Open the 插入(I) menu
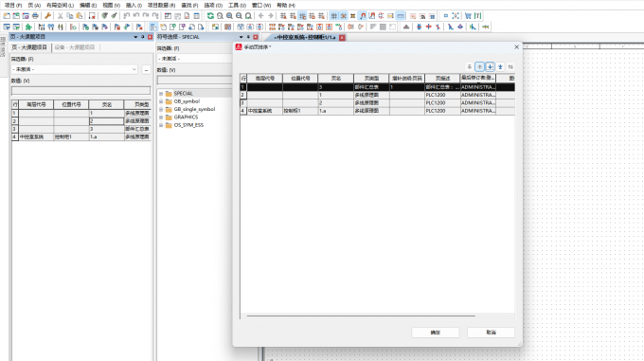Screen dimensions: 644x361 click(134, 6)
